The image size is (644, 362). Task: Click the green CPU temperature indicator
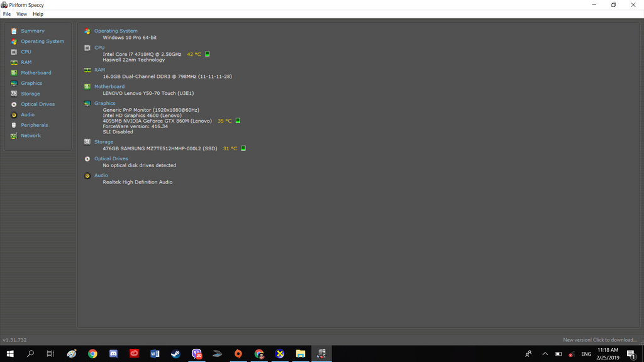[x=208, y=54]
